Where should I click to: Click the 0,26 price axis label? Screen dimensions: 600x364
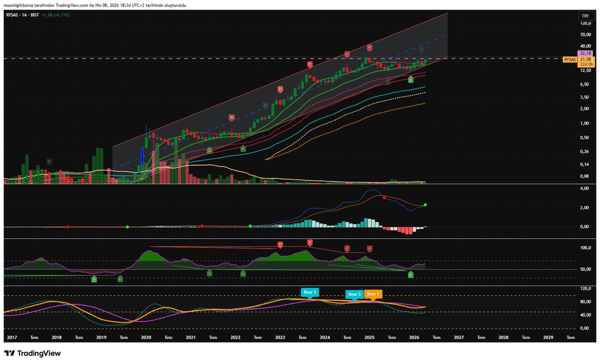585,151
